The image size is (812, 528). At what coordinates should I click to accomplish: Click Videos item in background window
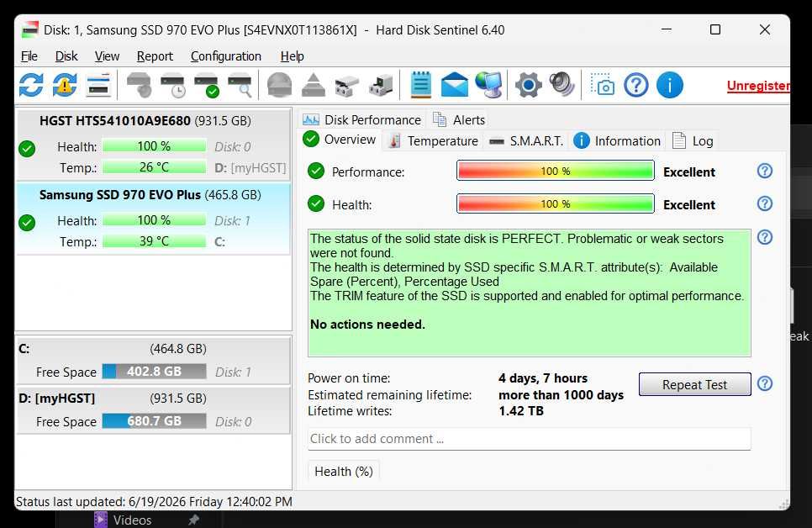tap(132, 520)
